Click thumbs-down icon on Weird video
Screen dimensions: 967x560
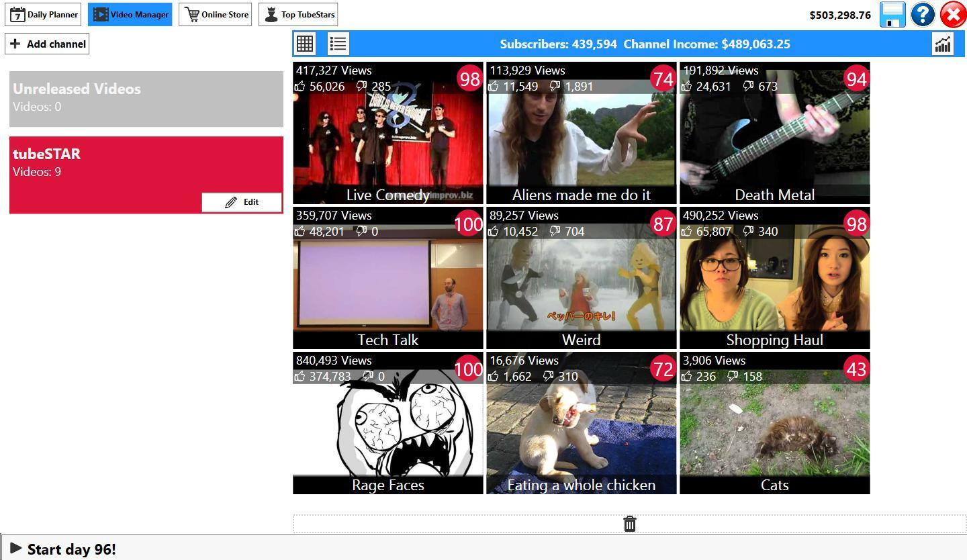pos(555,231)
